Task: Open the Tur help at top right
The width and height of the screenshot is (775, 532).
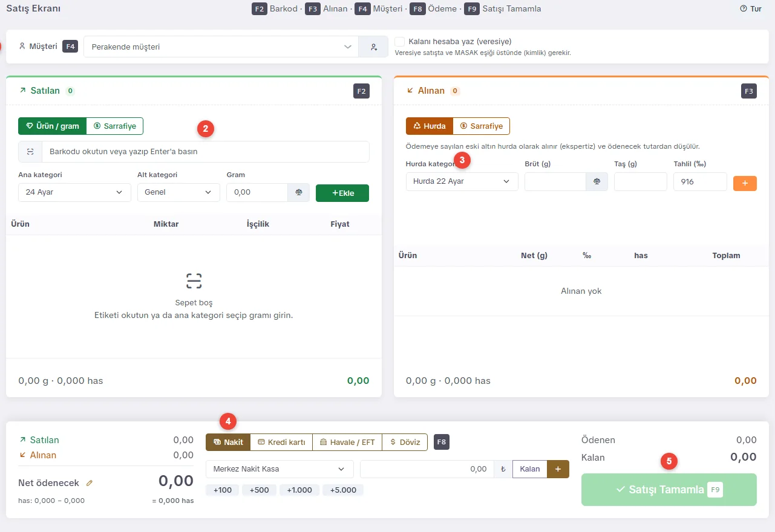Action: [x=751, y=9]
